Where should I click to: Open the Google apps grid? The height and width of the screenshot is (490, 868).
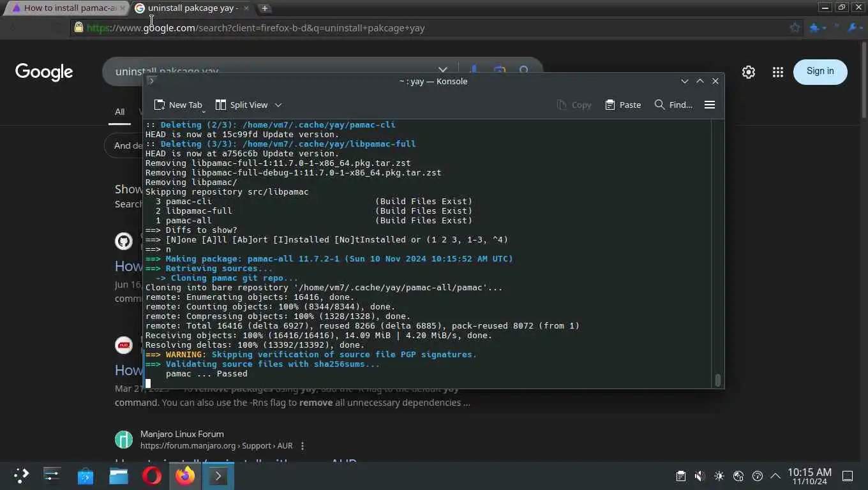[777, 72]
